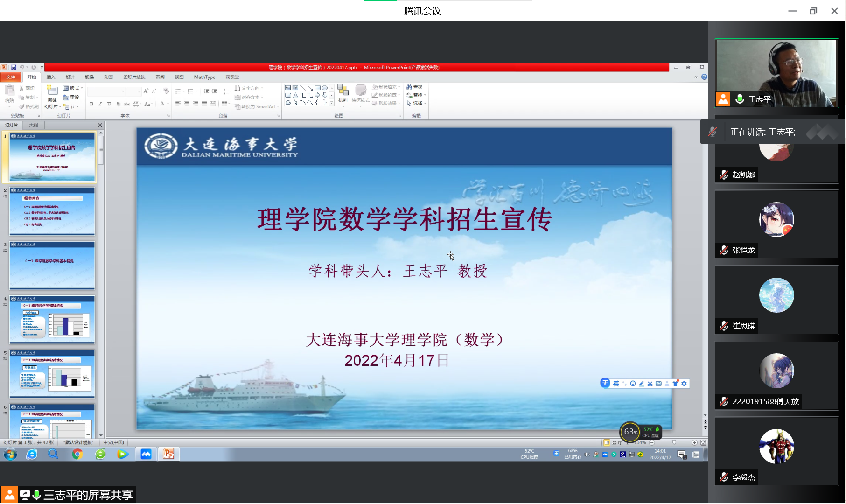
Task: Click the Find (查找) icon
Action: pos(414,87)
